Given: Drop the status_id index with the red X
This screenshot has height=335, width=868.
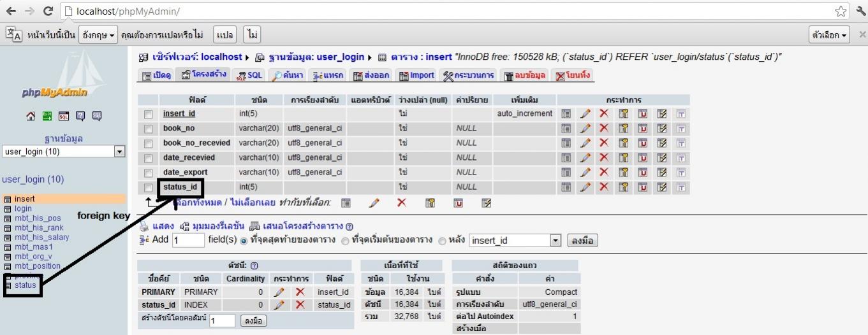Looking at the screenshot, I should pos(300,305).
